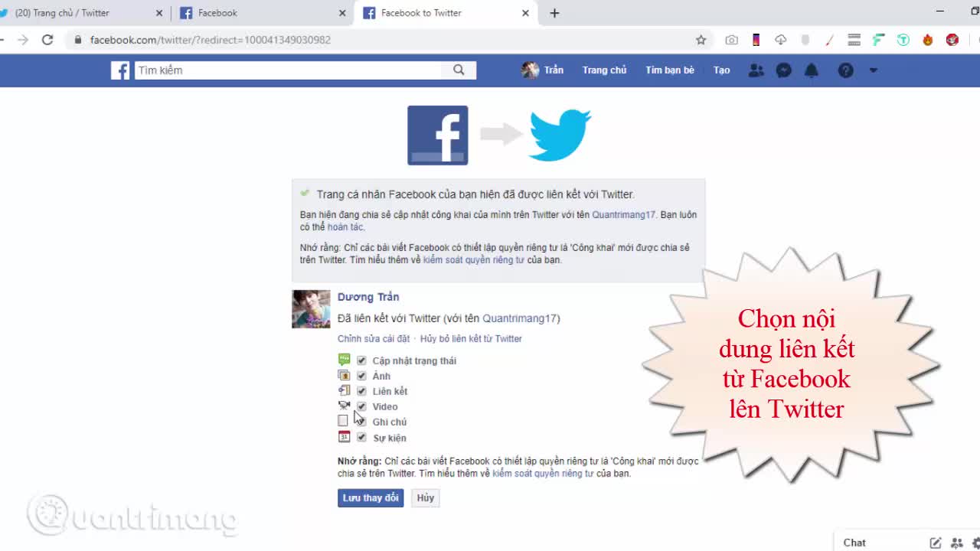Open the Messenger icon in the header
Screen dimensions: 980x551
(x=784, y=70)
